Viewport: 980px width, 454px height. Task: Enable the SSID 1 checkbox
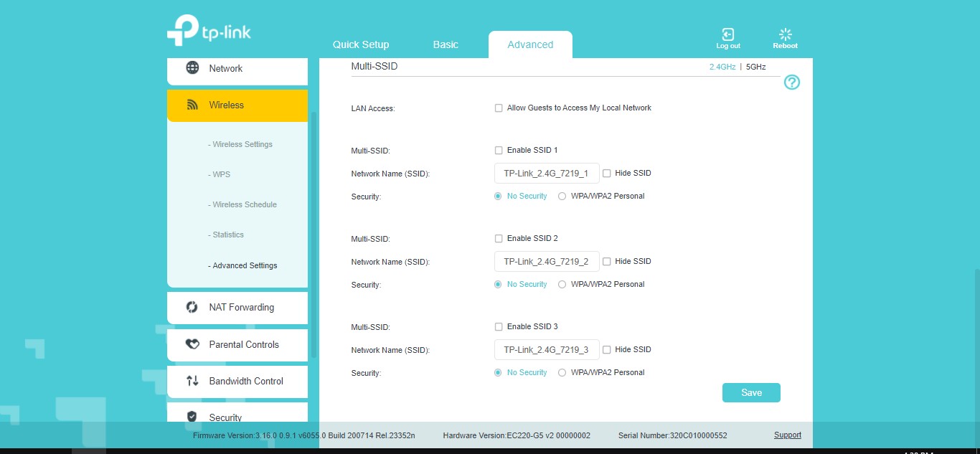click(x=499, y=151)
